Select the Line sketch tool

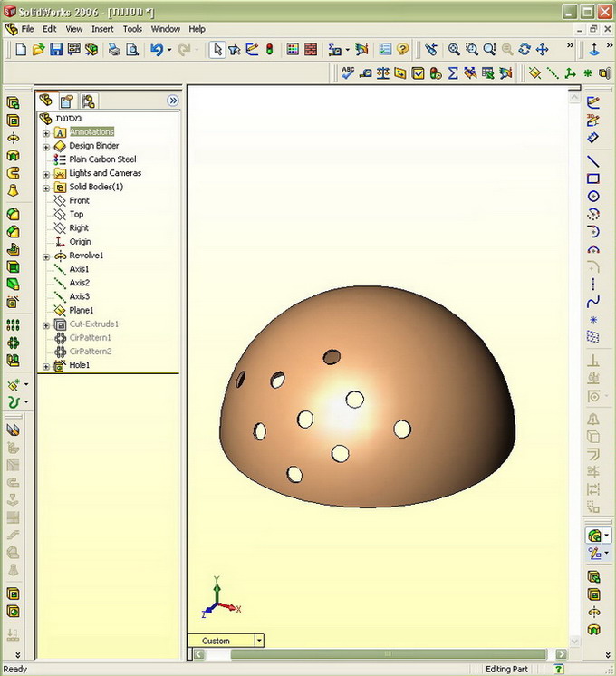pyautogui.click(x=593, y=160)
